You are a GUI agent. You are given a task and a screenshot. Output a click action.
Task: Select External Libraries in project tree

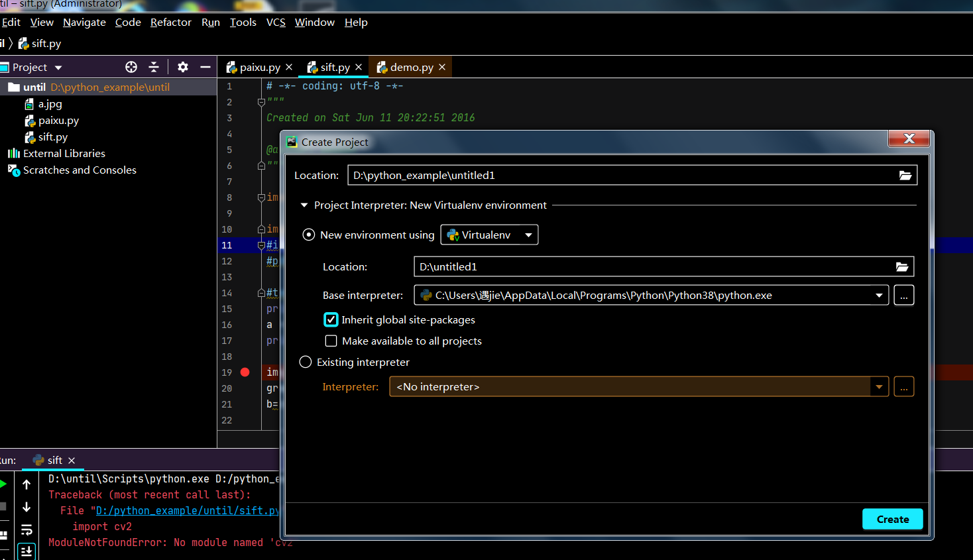coord(56,154)
